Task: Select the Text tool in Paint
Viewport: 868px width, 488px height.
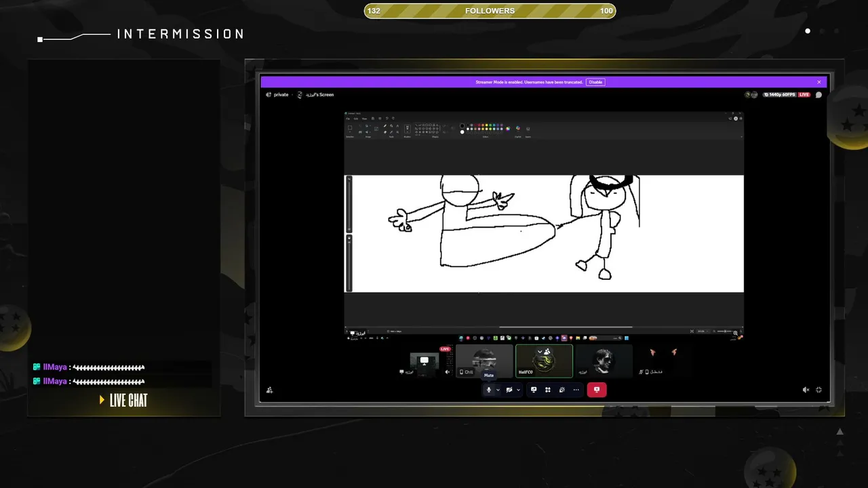Action: tap(397, 125)
